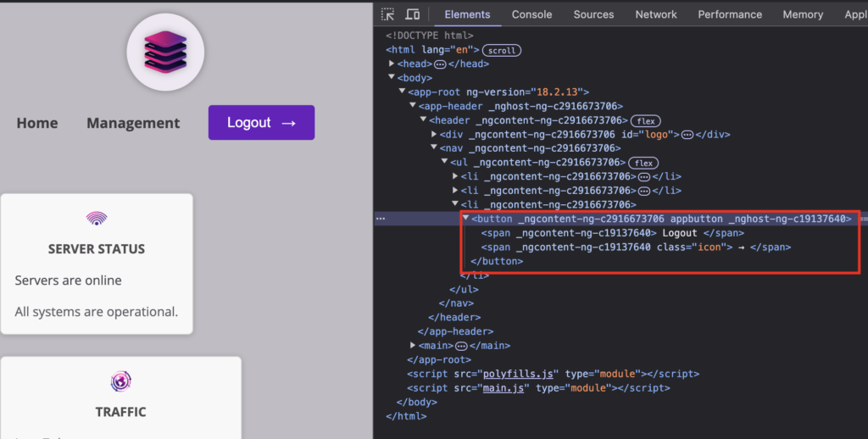
Task: Select the span class="icon" DOM line
Action: click(x=636, y=247)
